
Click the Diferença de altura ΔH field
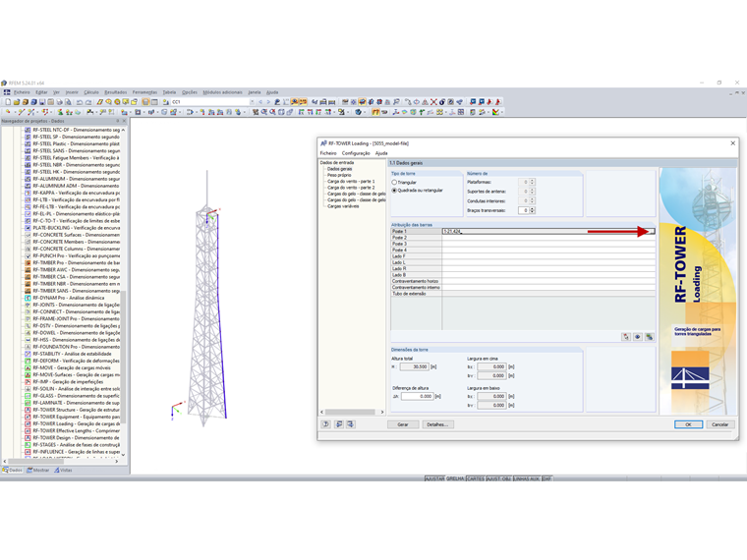tap(417, 396)
